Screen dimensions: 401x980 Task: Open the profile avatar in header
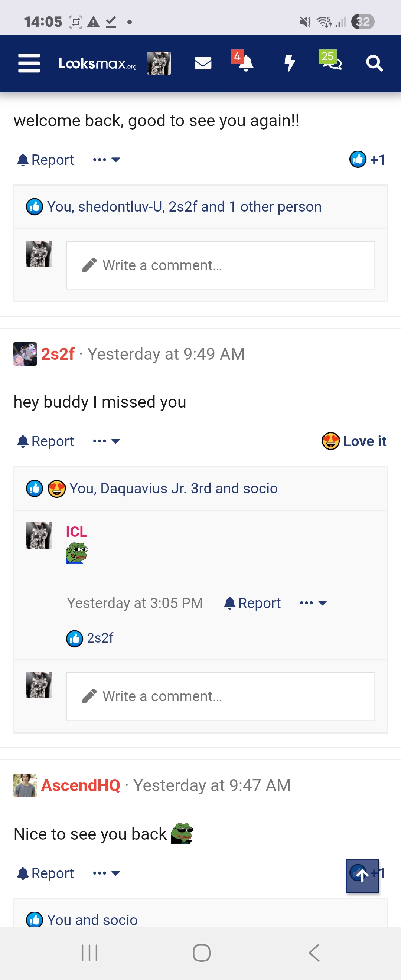click(159, 63)
